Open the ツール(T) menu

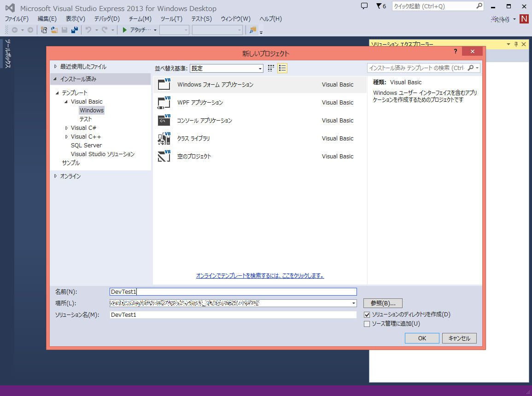pyautogui.click(x=171, y=18)
